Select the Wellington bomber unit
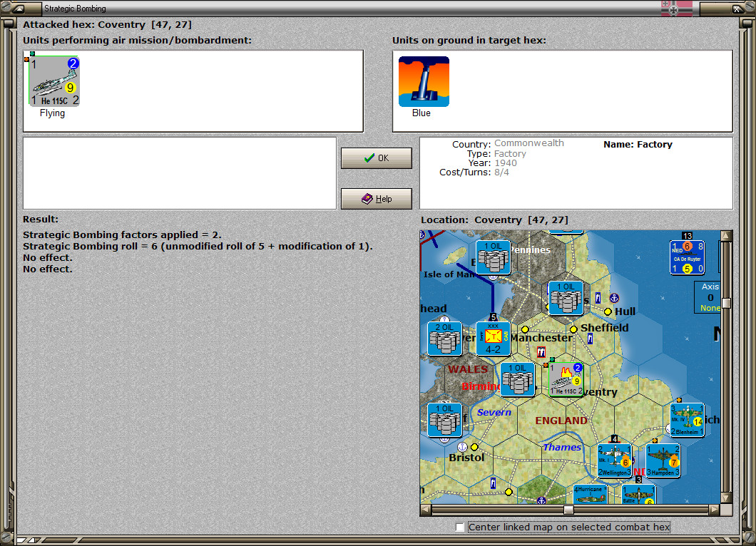The width and height of the screenshot is (756, 546). coord(614,460)
